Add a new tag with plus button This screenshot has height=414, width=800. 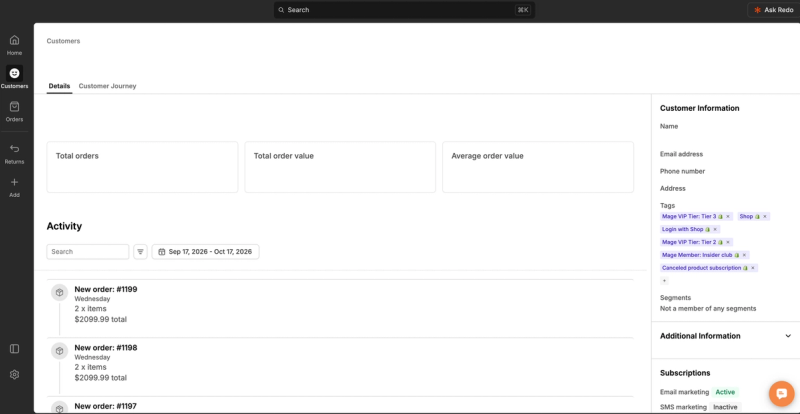click(664, 281)
